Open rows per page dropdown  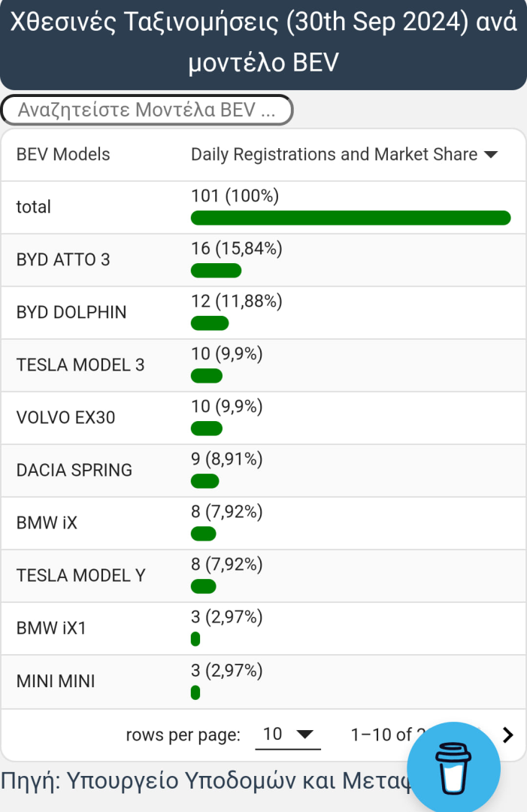tap(287, 735)
